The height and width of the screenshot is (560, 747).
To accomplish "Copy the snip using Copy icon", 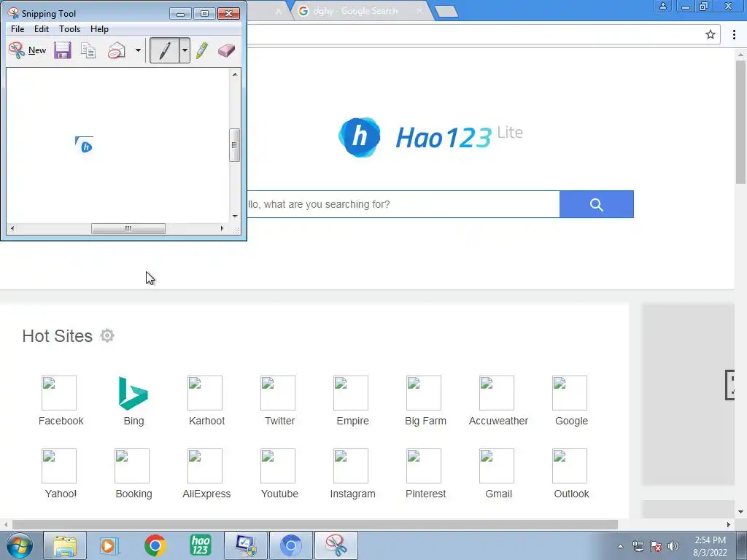I will click(x=88, y=50).
